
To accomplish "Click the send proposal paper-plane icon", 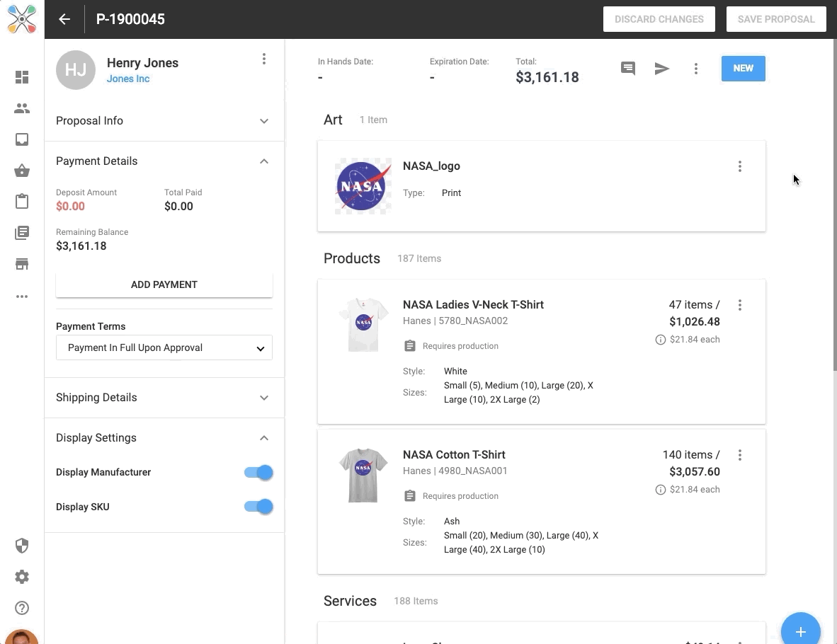I will tap(661, 69).
